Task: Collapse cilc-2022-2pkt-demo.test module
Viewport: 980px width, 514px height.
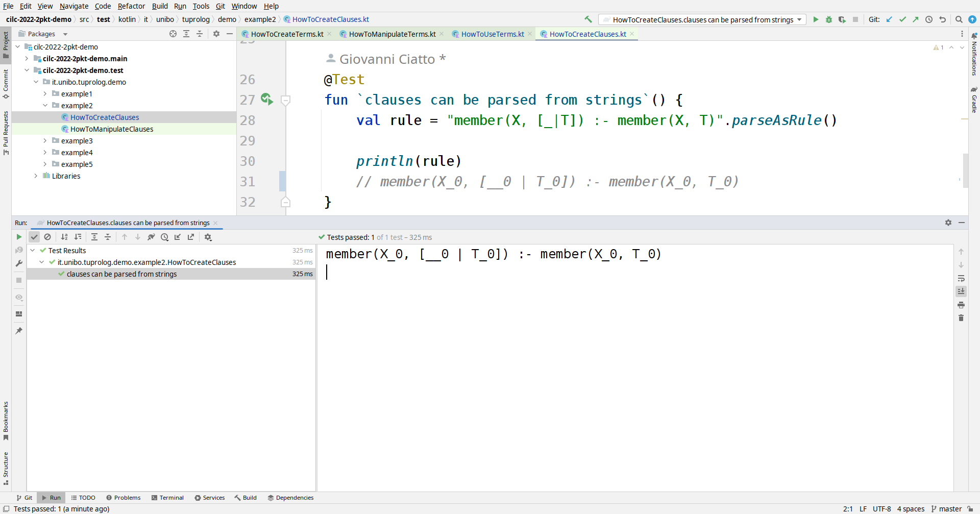Action: point(27,70)
